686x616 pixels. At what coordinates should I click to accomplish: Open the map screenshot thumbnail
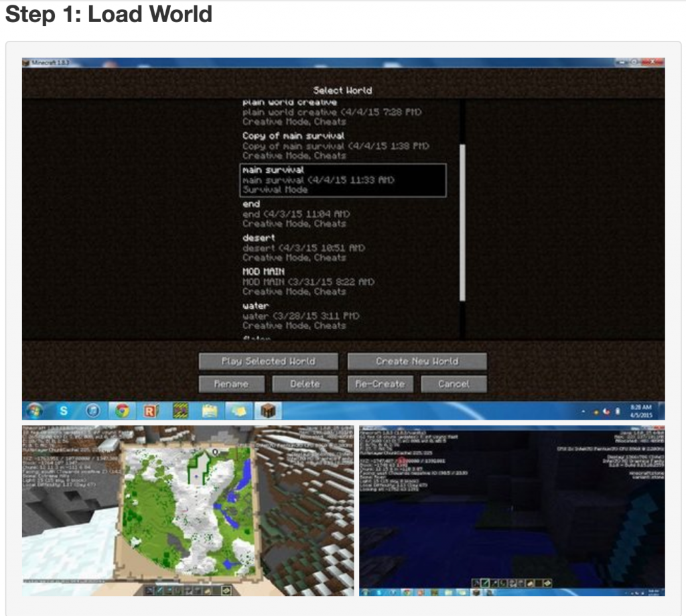(188, 511)
